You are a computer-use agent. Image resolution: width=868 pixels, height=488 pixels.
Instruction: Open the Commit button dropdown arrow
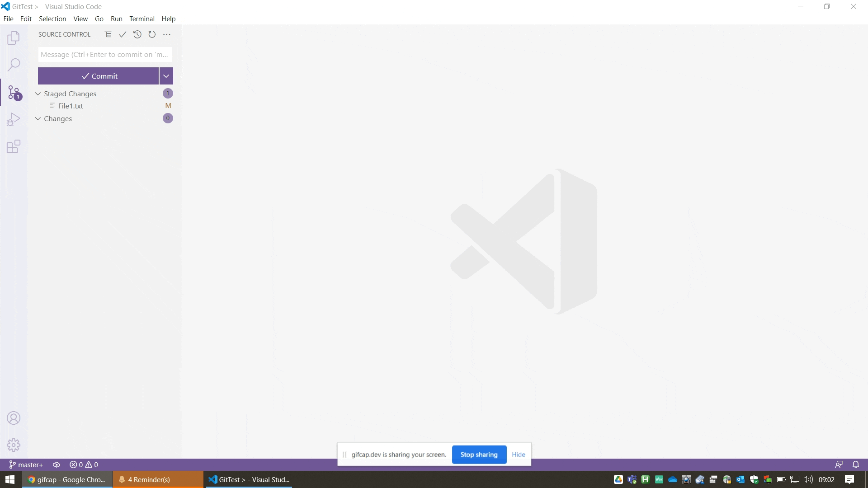166,76
